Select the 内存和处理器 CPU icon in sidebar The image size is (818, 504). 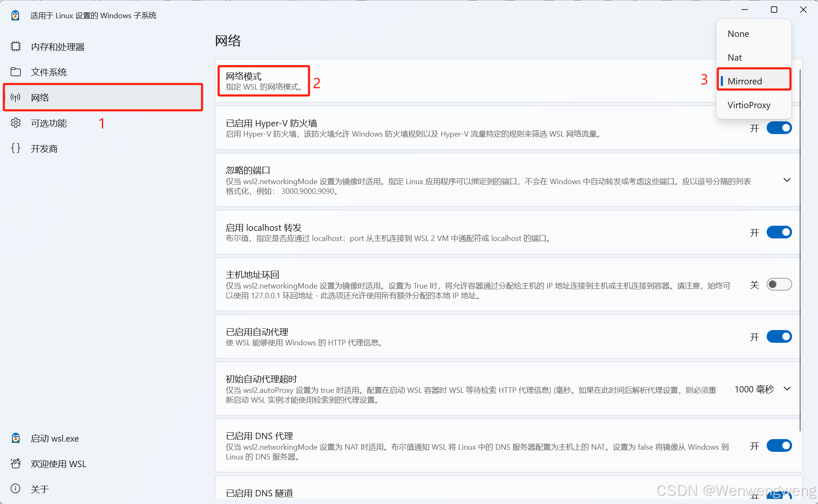coord(16,46)
